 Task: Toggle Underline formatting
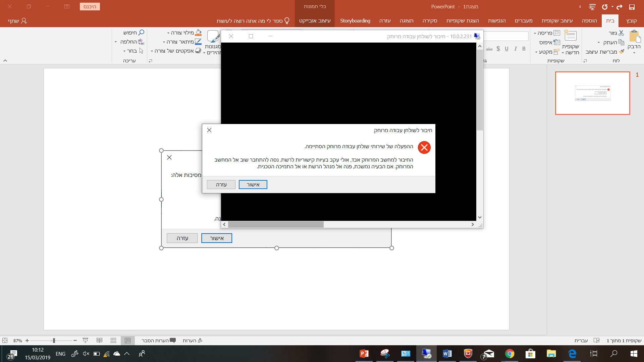click(x=506, y=49)
